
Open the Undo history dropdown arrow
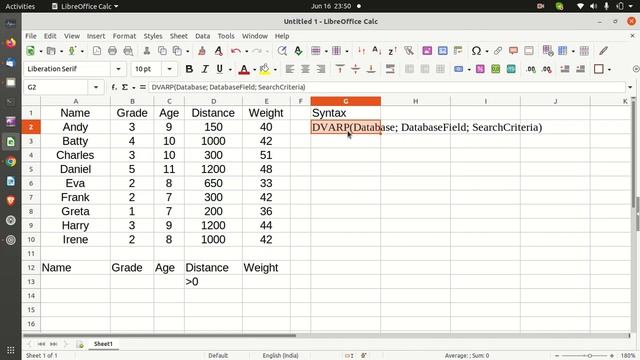coord(247,51)
